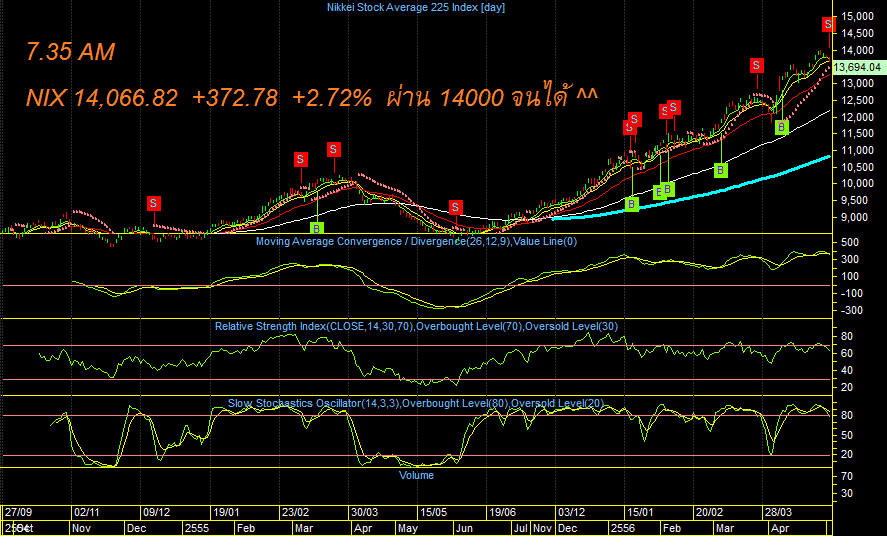Select the Thai annotation mentioning 14000
The image size is (887, 549).
coord(492,97)
